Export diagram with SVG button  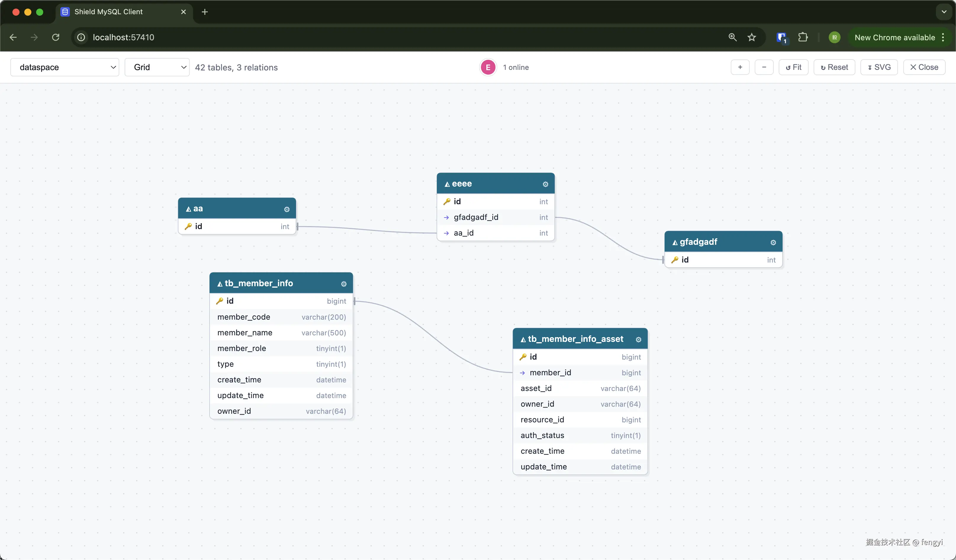click(x=879, y=67)
